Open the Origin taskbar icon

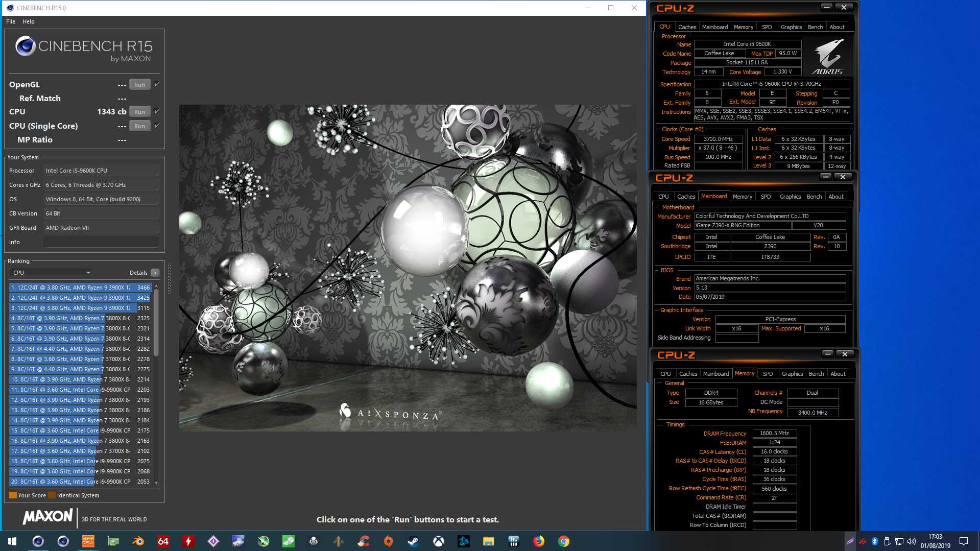click(x=389, y=541)
